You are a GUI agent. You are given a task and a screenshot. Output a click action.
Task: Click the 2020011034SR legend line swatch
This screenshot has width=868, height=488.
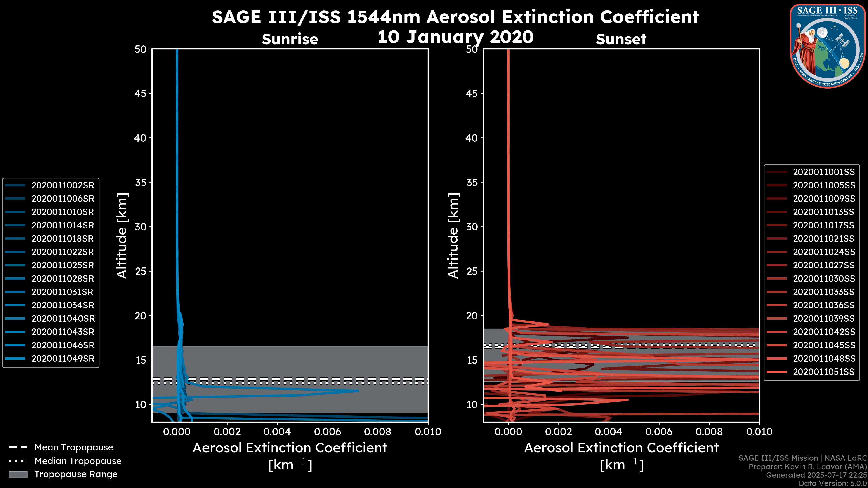(15, 305)
